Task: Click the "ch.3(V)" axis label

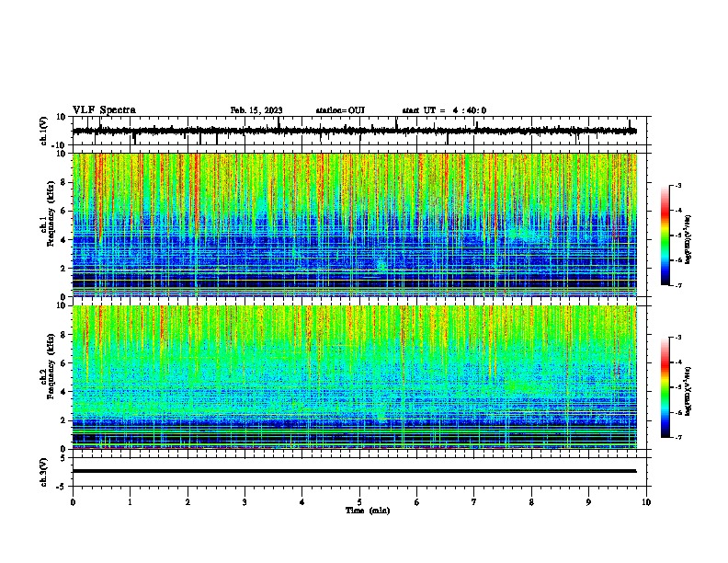Action: (44, 472)
